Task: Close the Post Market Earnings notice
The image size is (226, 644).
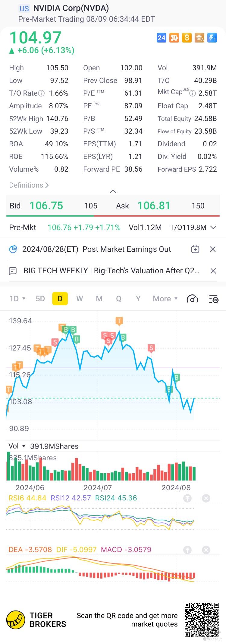Action: (213, 249)
